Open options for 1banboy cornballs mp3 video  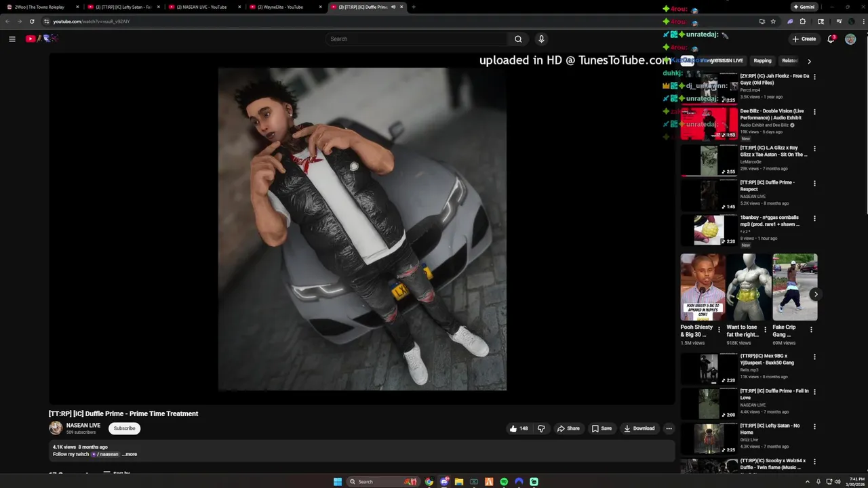click(x=814, y=218)
